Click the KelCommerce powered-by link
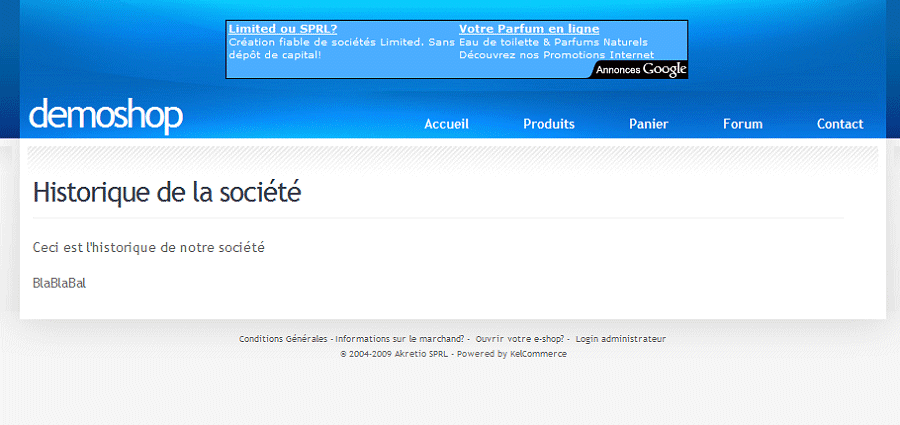This screenshot has width=900, height=425. pyautogui.click(x=538, y=354)
